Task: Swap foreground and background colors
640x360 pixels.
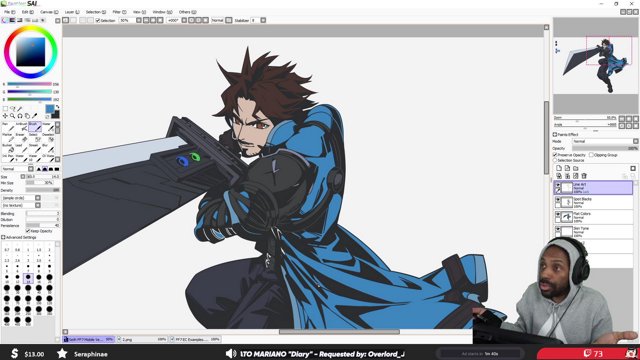Action: click(x=57, y=107)
